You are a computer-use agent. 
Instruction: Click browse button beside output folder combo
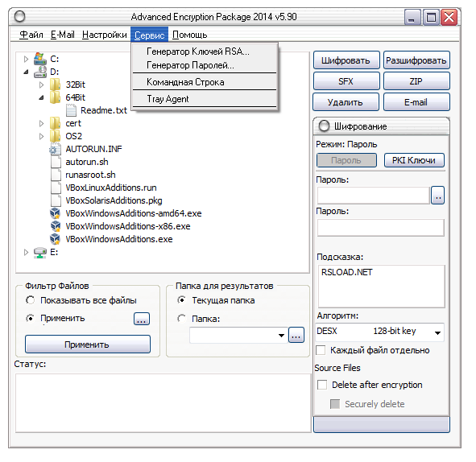[296, 335]
